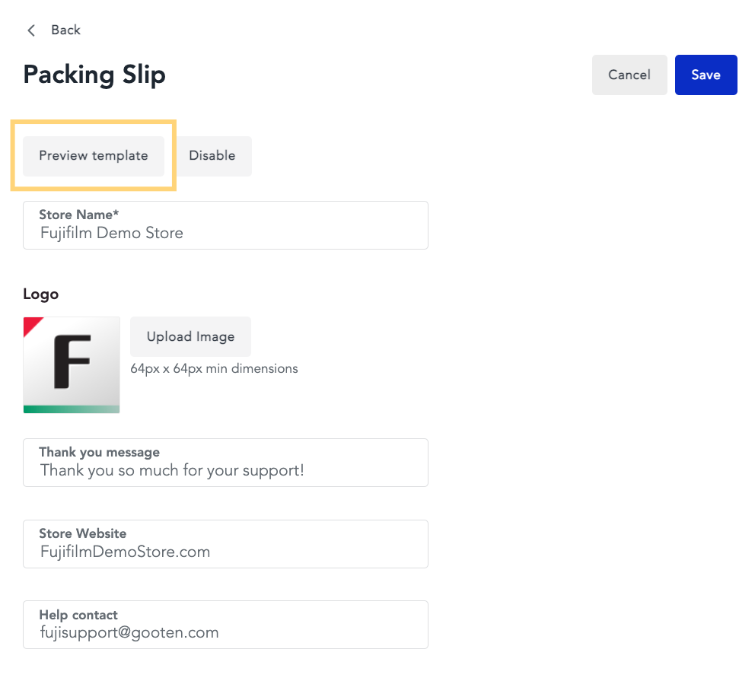This screenshot has height=700, width=755.
Task: Disable the packing slip
Action: click(212, 156)
